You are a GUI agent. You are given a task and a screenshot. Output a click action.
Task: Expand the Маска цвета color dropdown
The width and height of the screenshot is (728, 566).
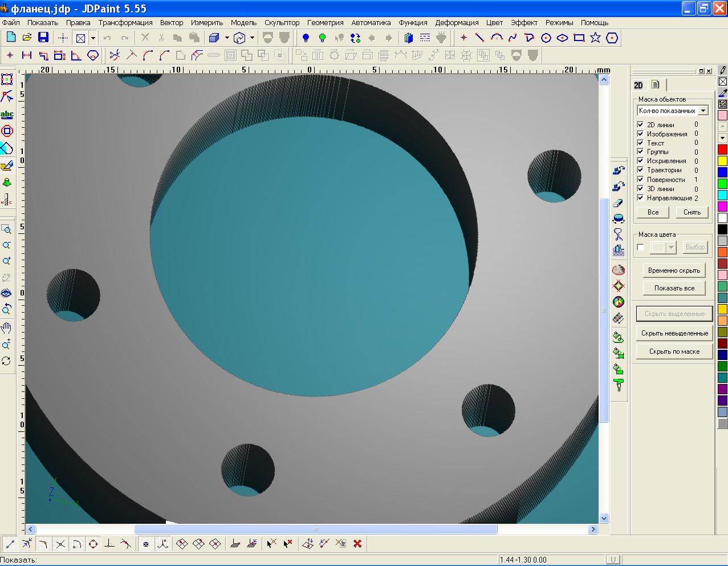coord(671,247)
